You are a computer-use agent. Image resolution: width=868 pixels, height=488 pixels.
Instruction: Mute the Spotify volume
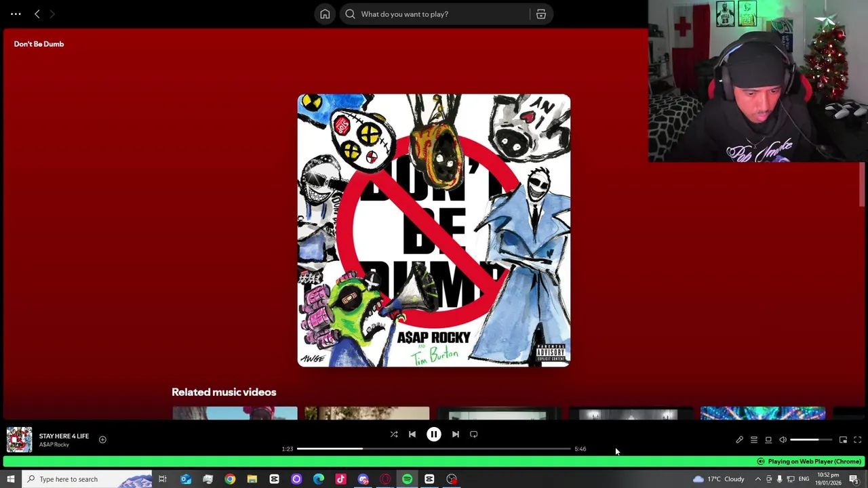coord(783,440)
